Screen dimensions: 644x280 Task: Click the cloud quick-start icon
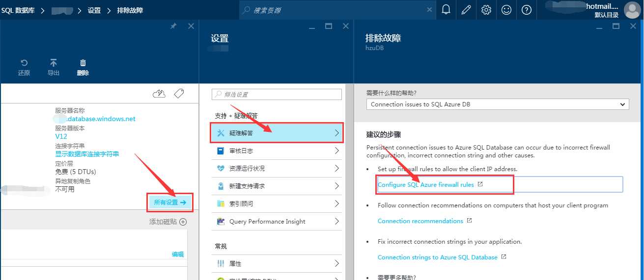coord(159,94)
